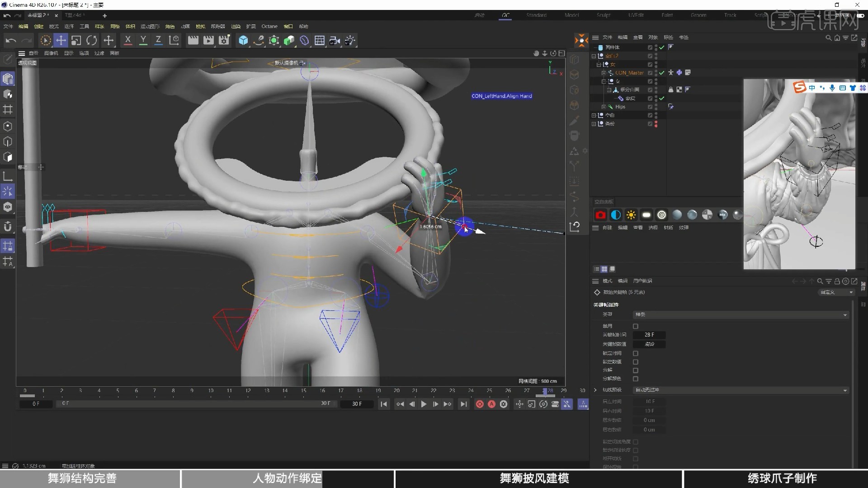This screenshot has width=868, height=488.
Task: Add a Light object from toolbar
Action: coord(350,40)
